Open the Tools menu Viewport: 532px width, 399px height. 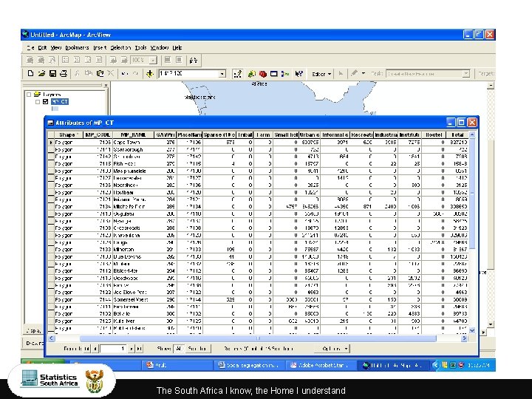[x=141, y=47]
